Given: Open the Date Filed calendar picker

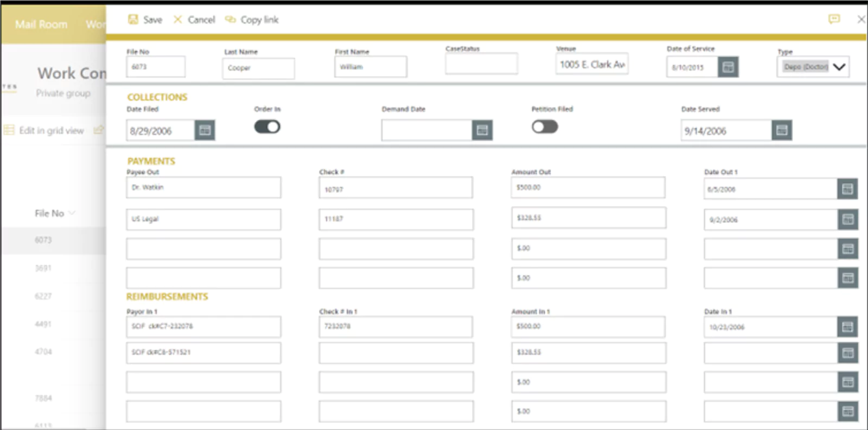Looking at the screenshot, I should pyautogui.click(x=205, y=130).
